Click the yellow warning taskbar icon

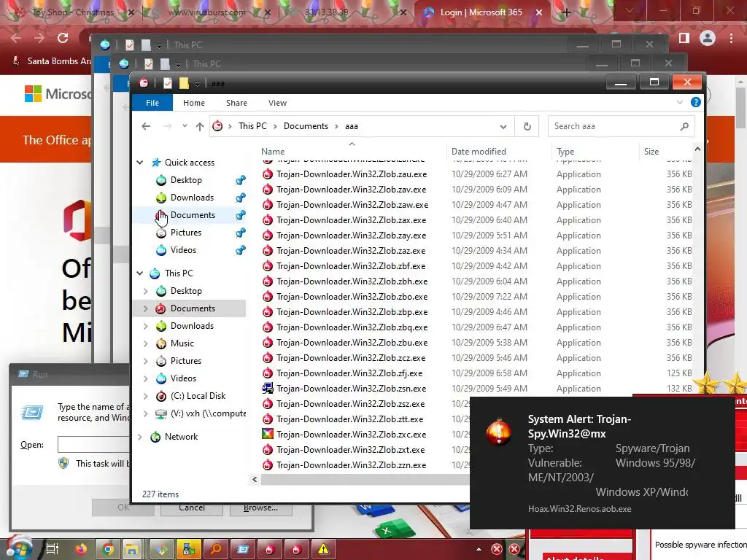[x=323, y=550]
